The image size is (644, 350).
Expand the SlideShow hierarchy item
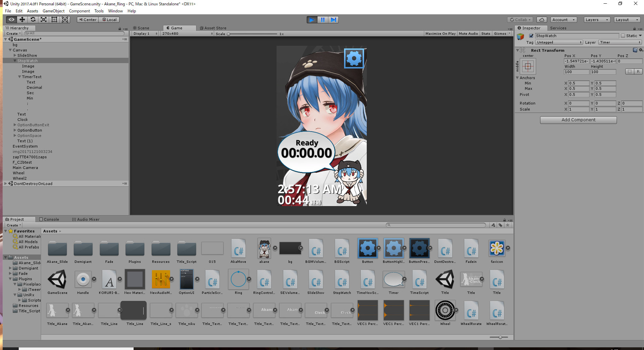click(15, 55)
